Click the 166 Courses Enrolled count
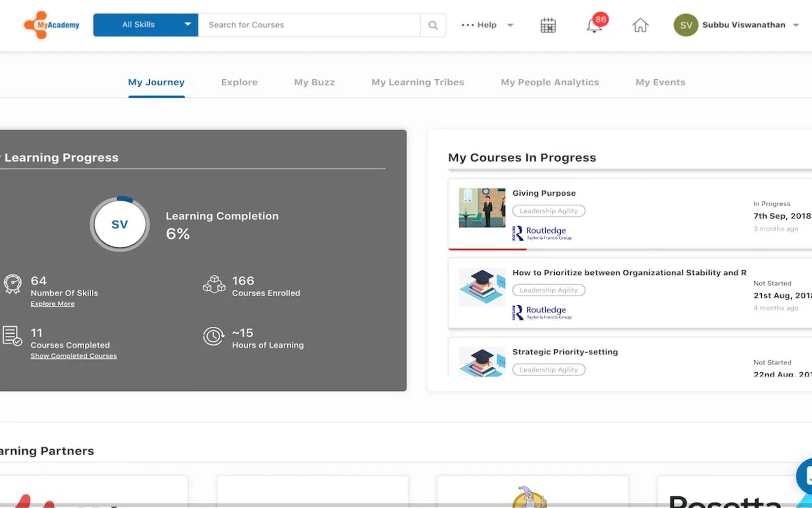The height and width of the screenshot is (508, 812). pyautogui.click(x=243, y=281)
